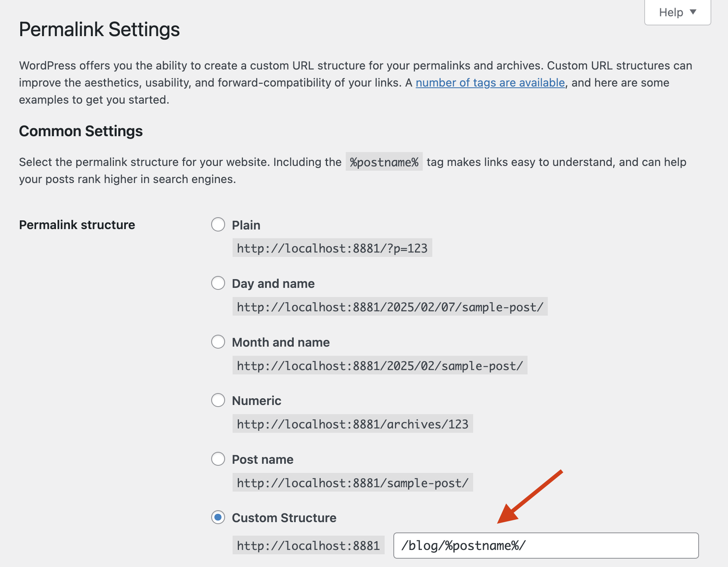This screenshot has width=728, height=567.
Task: Click the 'Post name' label
Action: point(262,459)
